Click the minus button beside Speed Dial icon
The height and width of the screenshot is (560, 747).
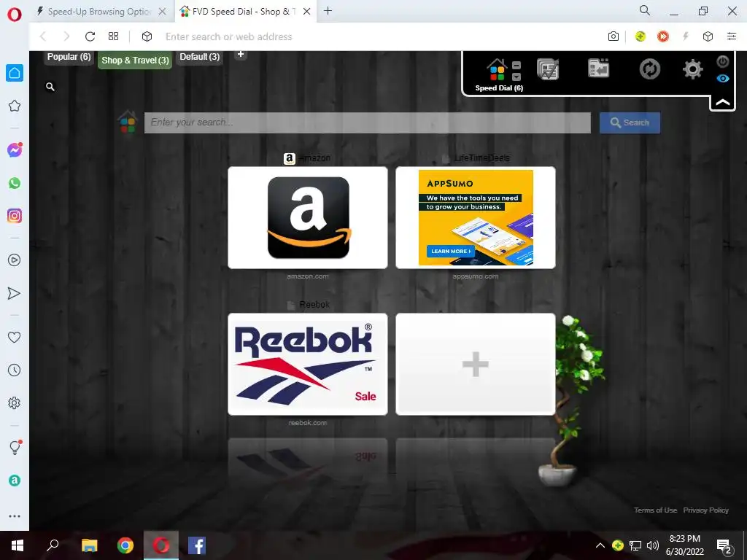516,65
